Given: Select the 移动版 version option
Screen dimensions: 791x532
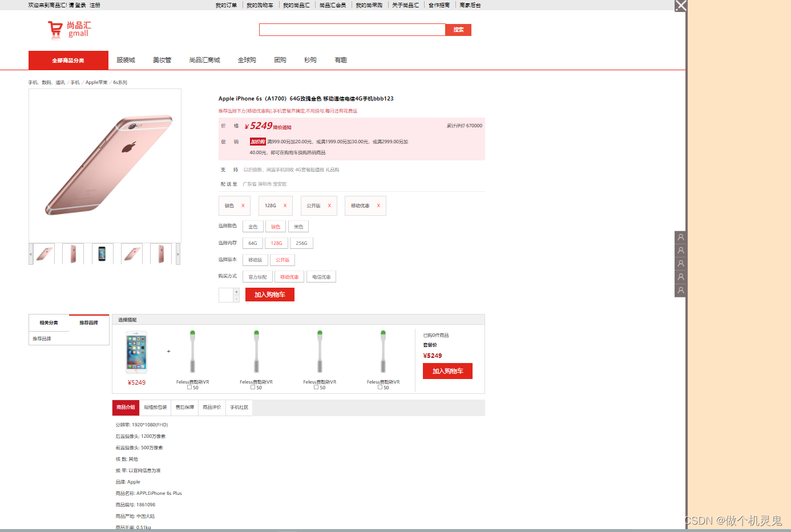Looking at the screenshot, I should click(x=255, y=260).
